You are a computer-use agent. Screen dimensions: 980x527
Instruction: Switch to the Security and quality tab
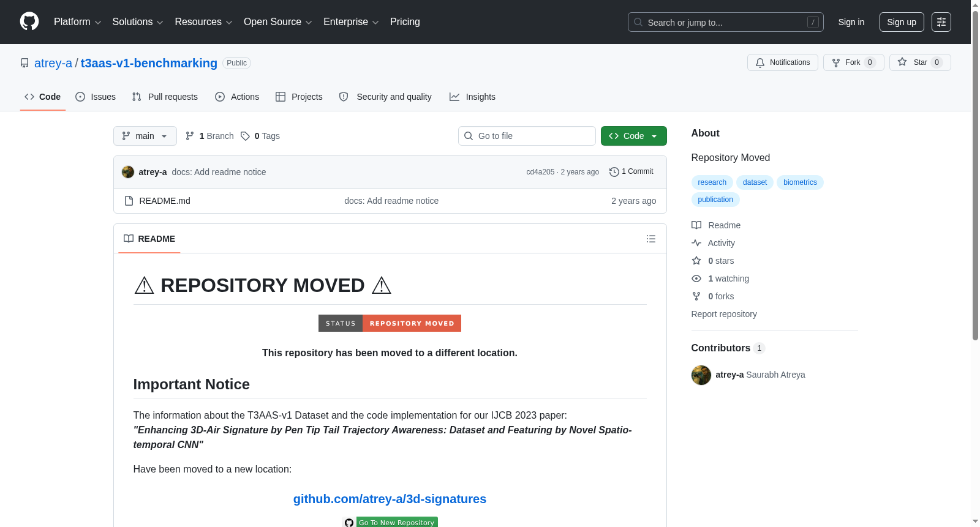[x=385, y=97]
